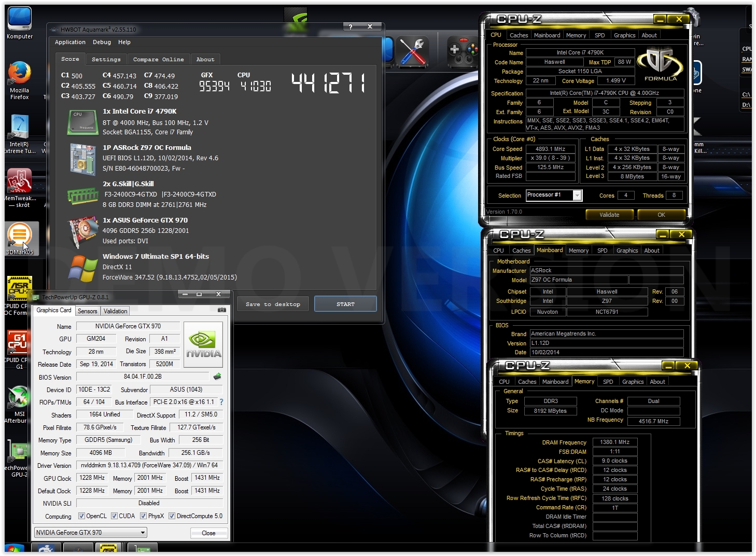Click the Close button in GPU-Z

pyautogui.click(x=208, y=533)
